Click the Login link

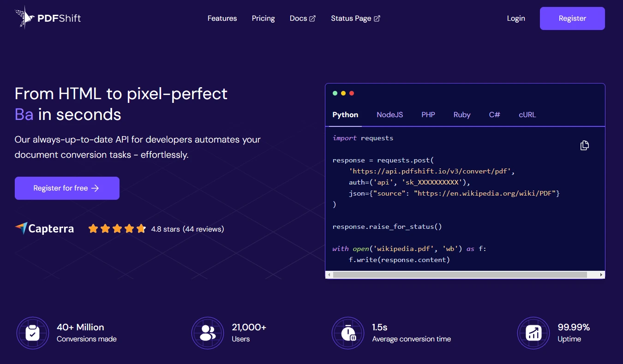(x=516, y=18)
